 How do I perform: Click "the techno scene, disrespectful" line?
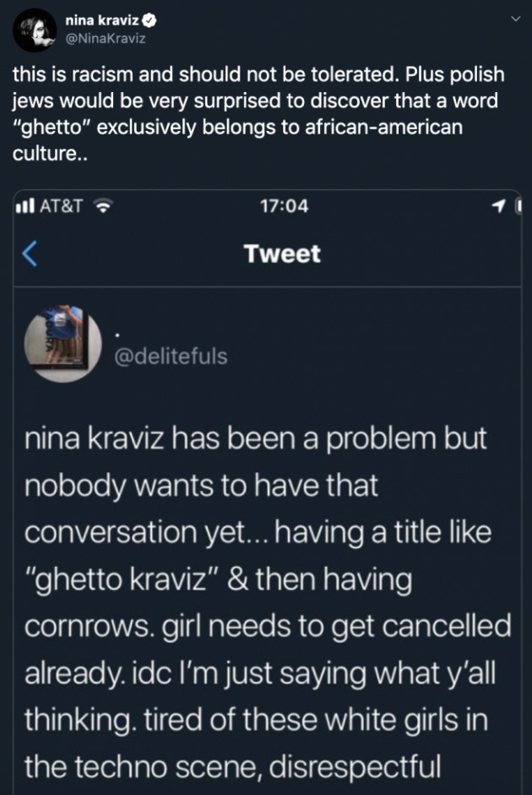coord(232,767)
